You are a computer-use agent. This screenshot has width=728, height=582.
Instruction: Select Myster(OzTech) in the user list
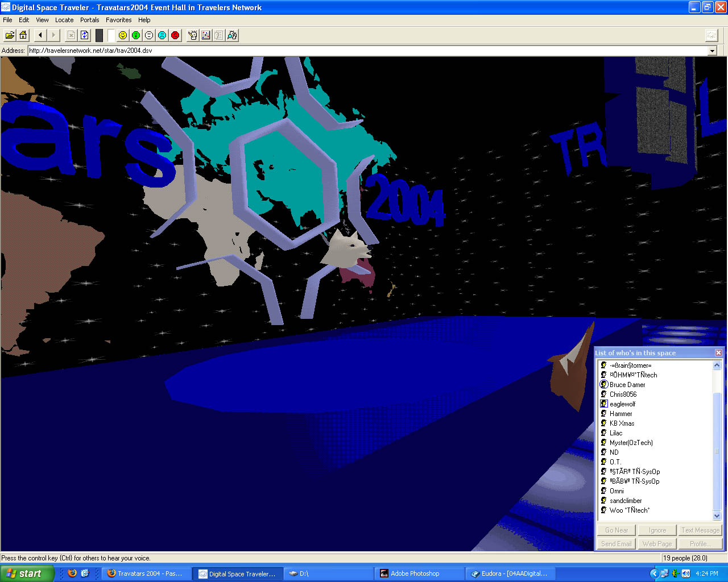pos(631,443)
